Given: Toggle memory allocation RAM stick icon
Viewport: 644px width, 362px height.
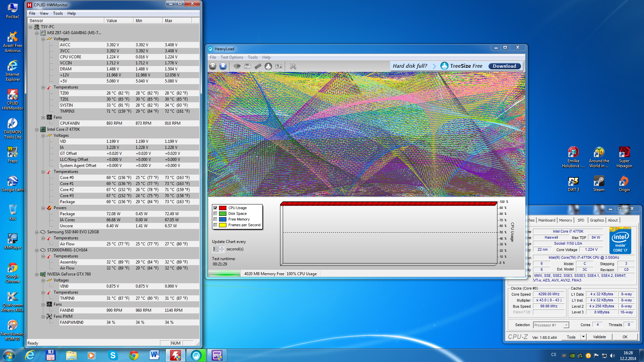Looking at the screenshot, I should (258, 66).
